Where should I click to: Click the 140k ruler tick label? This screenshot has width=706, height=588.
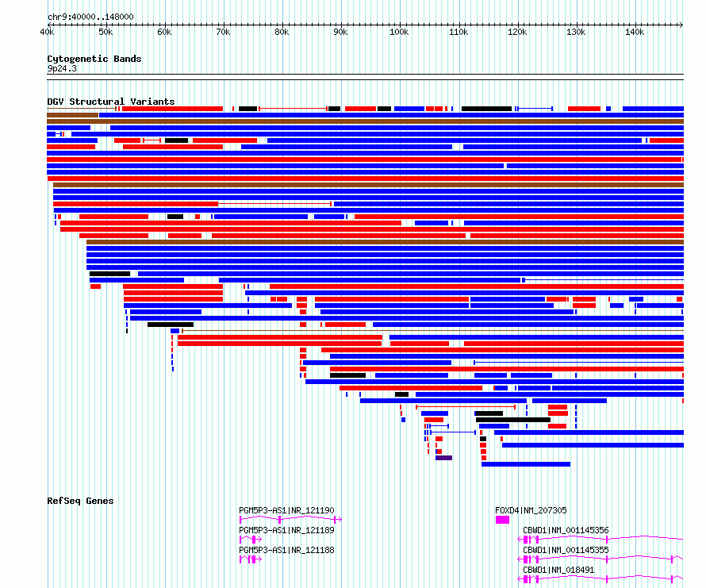[x=635, y=32]
